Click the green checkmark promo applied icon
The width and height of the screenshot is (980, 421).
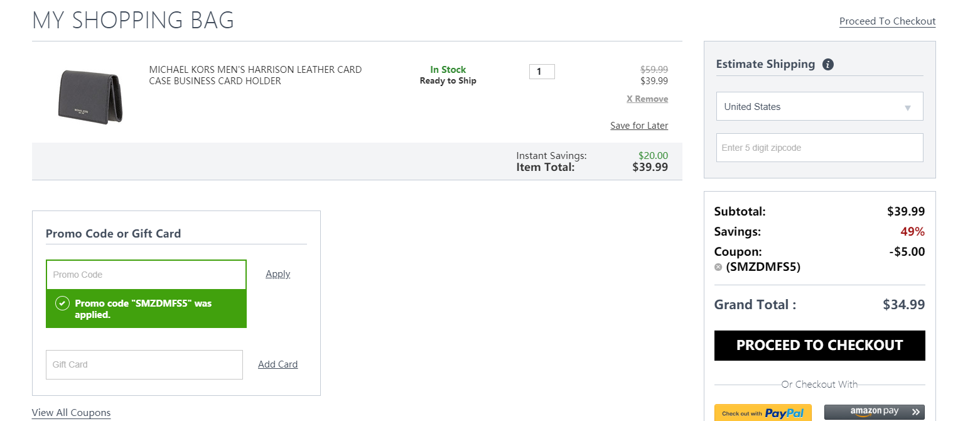(62, 303)
